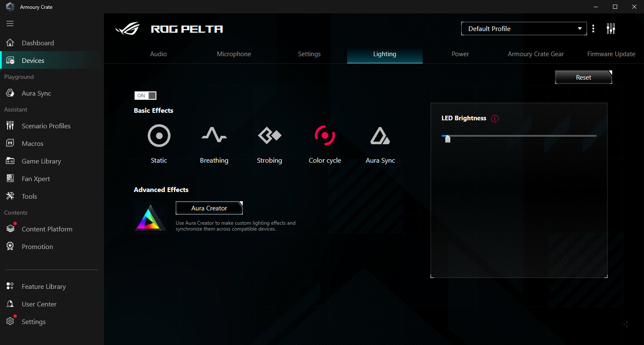
Task: Click the LED Brightness info icon
Action: tap(495, 119)
